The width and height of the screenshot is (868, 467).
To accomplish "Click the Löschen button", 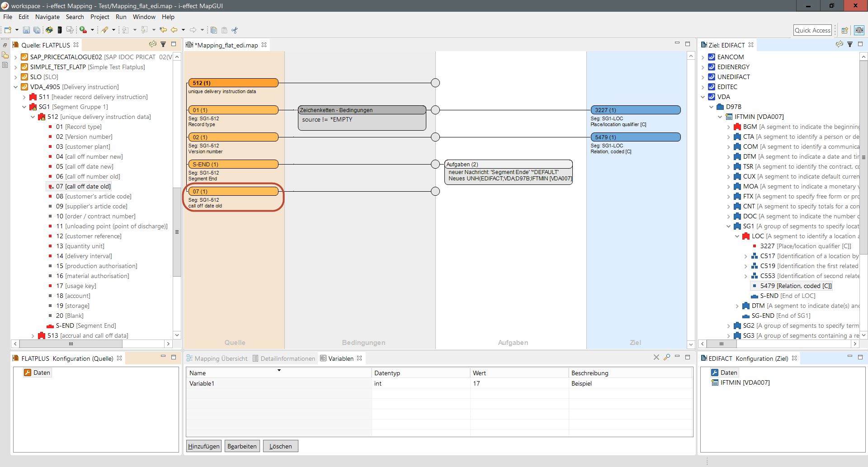I will click(x=280, y=446).
